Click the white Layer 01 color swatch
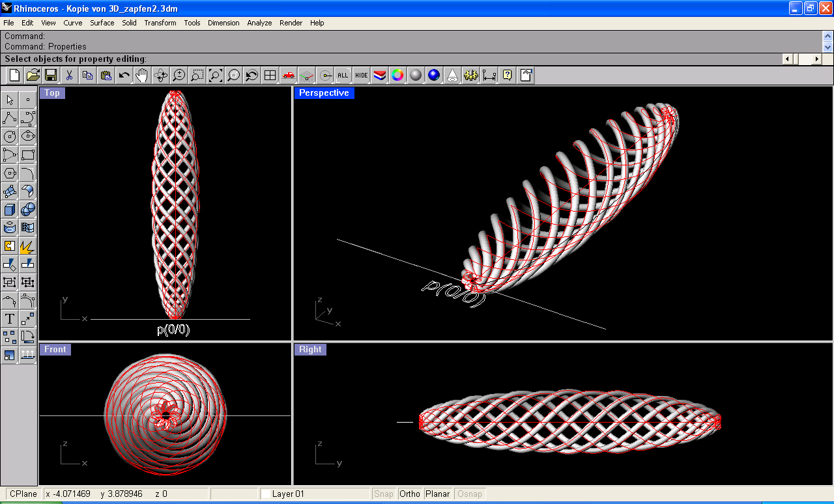This screenshot has height=504, width=834. pos(266,494)
